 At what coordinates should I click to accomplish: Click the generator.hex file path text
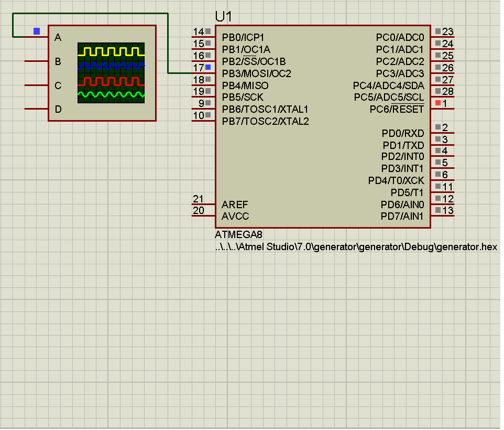coord(356,247)
